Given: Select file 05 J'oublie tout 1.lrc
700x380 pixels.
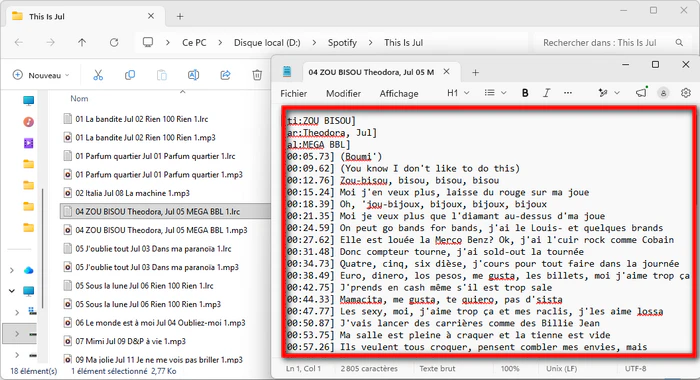Looking at the screenshot, I should coord(153,249).
